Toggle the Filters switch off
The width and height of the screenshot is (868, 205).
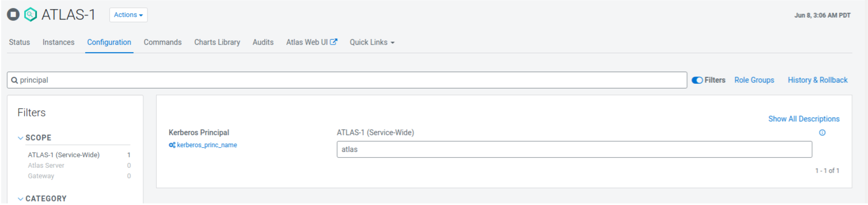697,80
